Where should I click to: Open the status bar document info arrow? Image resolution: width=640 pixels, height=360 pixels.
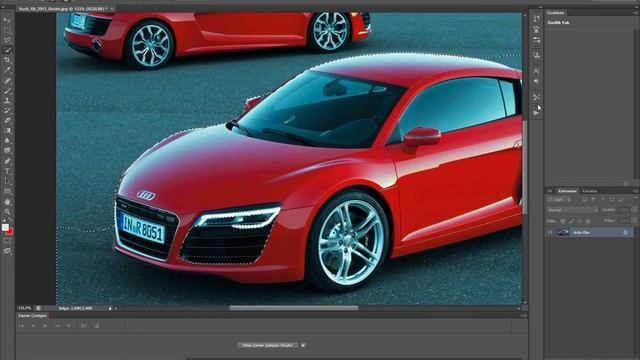click(110, 309)
